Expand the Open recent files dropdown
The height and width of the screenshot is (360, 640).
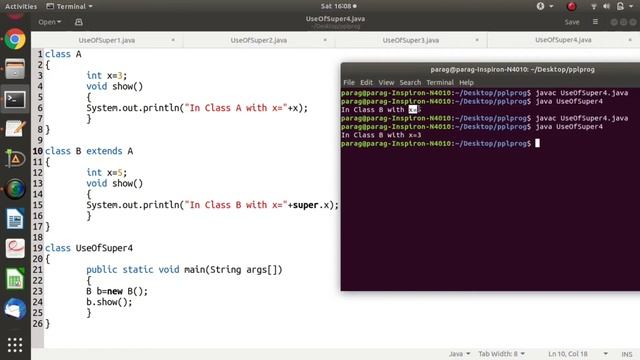50,22
